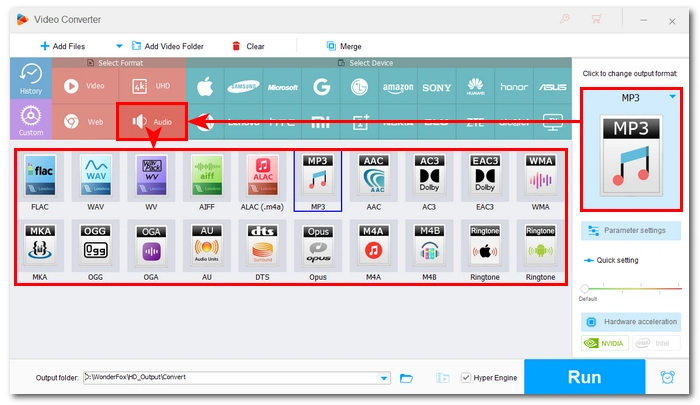Screen dimensions: 700x405
Task: Start conversion with Run button
Action: coord(584,377)
